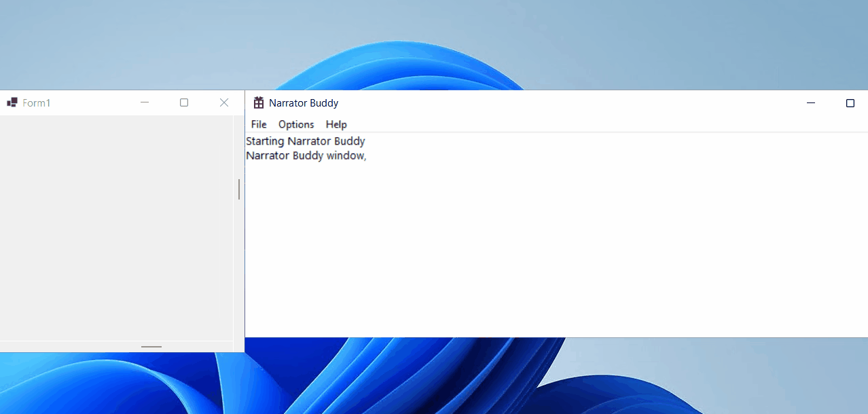This screenshot has height=414, width=868.
Task: Click the Form1 title bar text
Action: [36, 102]
